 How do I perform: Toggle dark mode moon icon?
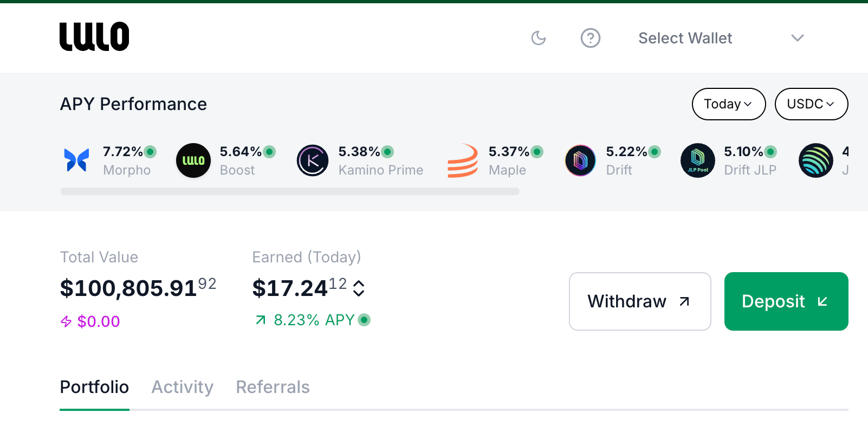(538, 38)
